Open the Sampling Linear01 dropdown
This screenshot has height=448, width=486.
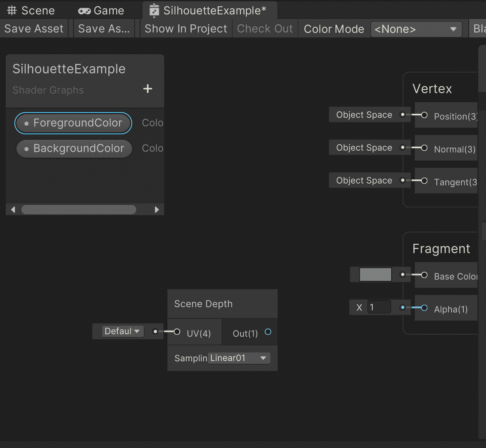pyautogui.click(x=239, y=358)
